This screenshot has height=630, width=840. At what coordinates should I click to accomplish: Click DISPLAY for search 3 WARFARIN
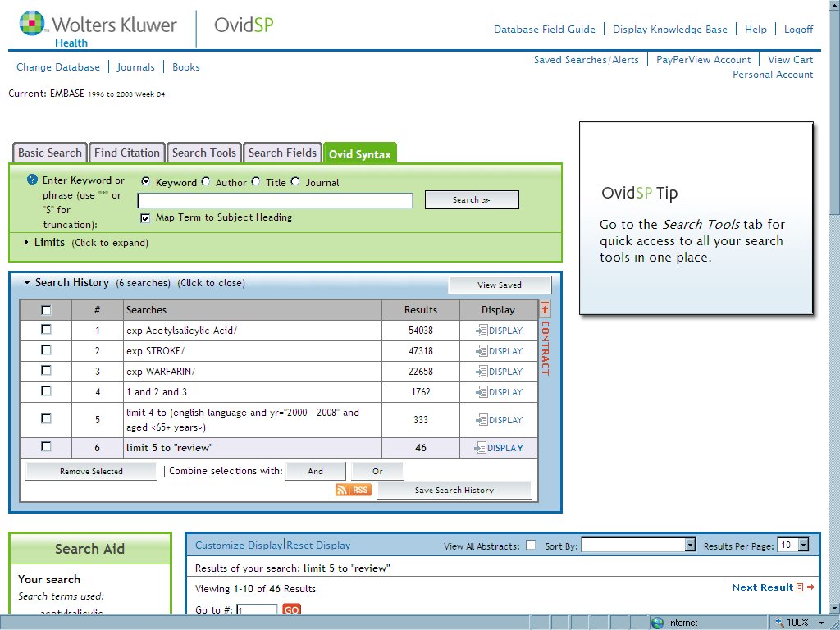point(499,372)
